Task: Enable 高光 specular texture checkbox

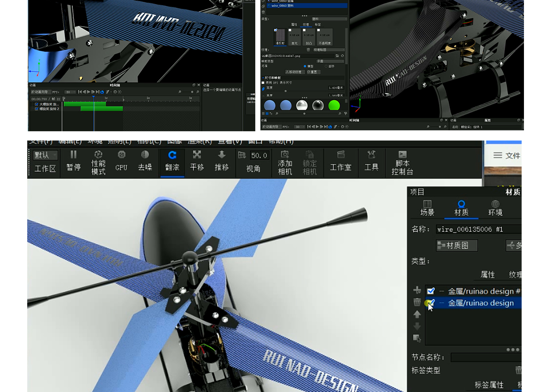Action: pos(290,30)
